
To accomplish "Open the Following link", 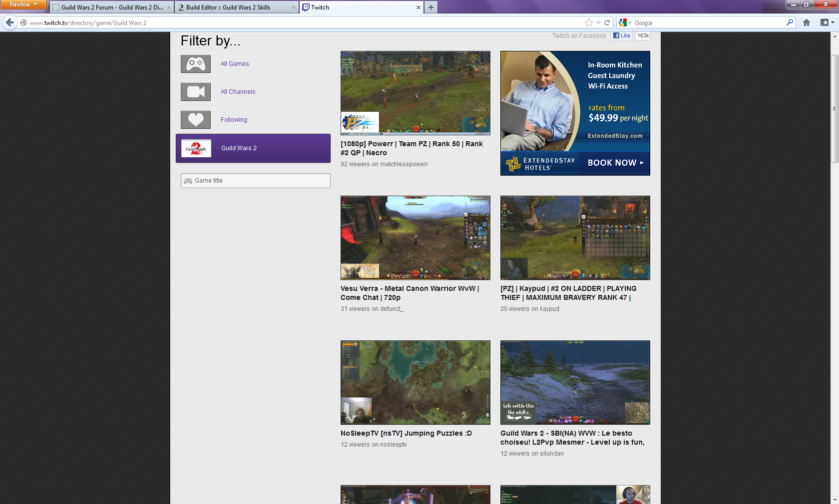I will pos(234,120).
